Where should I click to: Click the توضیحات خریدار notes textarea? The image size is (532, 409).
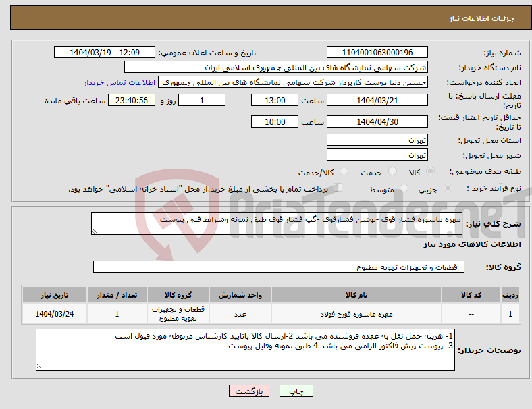click(245, 350)
